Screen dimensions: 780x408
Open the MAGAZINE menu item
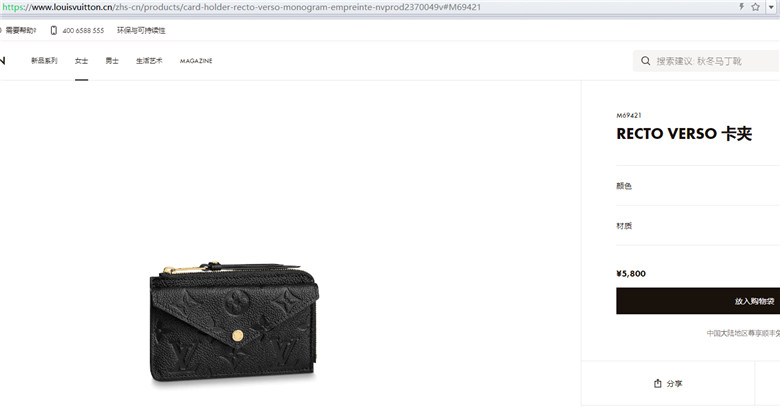pos(196,61)
